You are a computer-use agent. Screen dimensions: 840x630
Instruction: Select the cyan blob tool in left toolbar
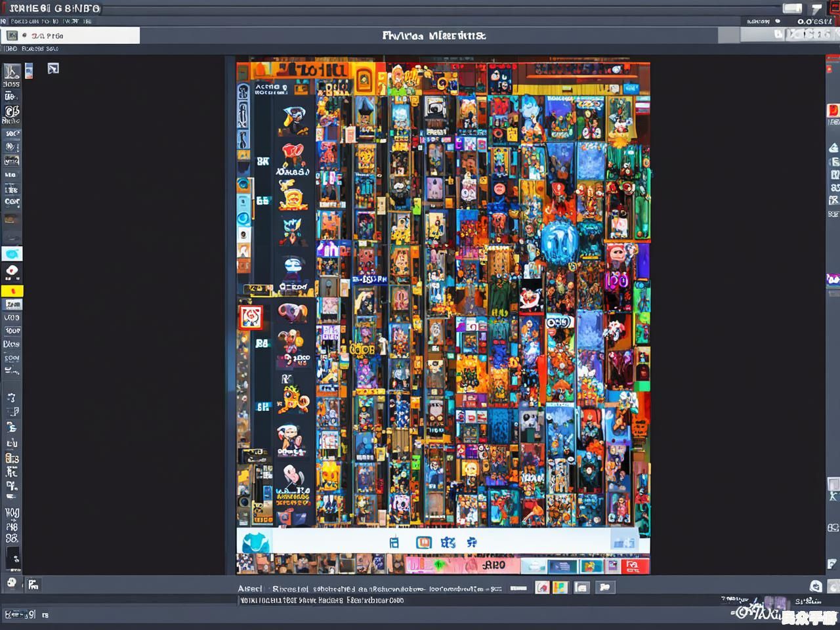(x=12, y=254)
